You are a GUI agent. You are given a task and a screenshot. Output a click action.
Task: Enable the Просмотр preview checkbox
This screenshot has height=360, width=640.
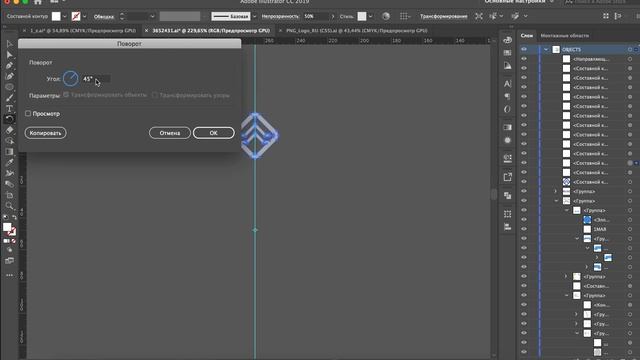28,113
